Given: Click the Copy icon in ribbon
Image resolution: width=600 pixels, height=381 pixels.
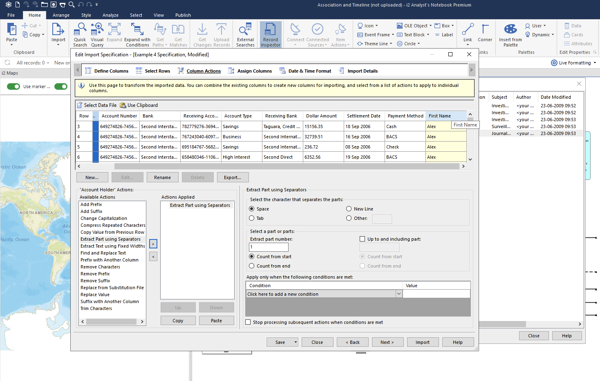Looking at the screenshot, I should pyautogui.click(x=25, y=34).
